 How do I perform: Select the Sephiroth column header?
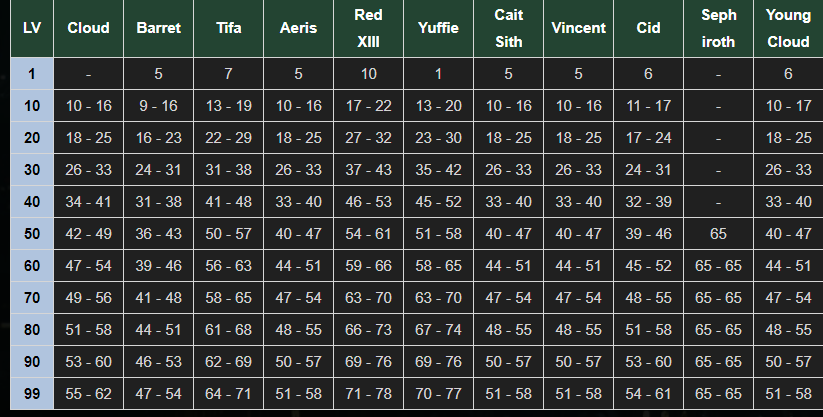(x=718, y=28)
